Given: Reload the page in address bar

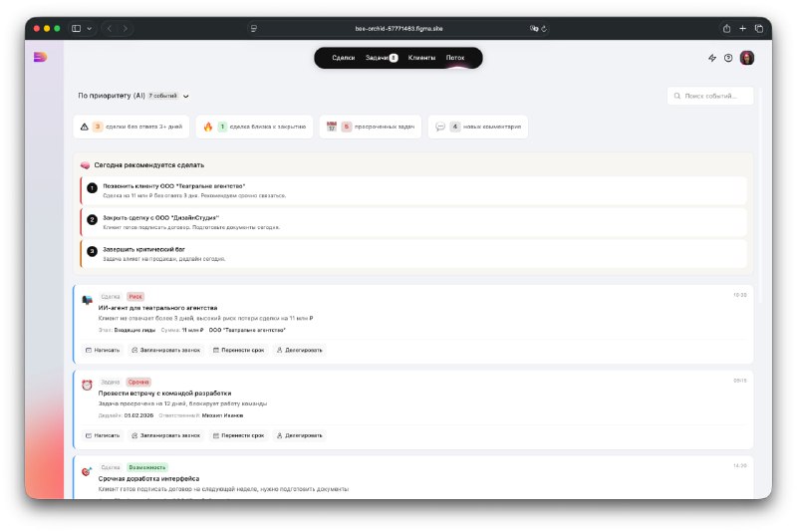Looking at the screenshot, I should (544, 29).
